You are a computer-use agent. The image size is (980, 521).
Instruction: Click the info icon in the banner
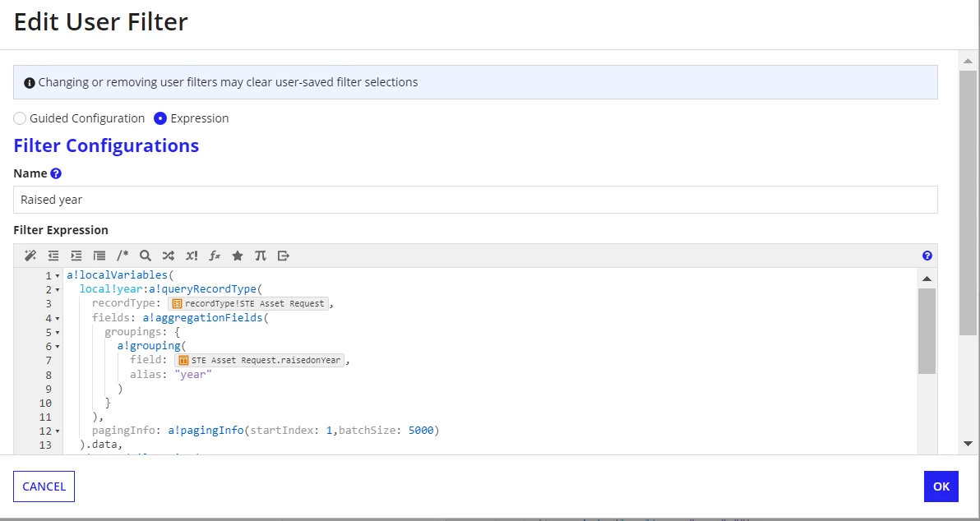coord(29,82)
